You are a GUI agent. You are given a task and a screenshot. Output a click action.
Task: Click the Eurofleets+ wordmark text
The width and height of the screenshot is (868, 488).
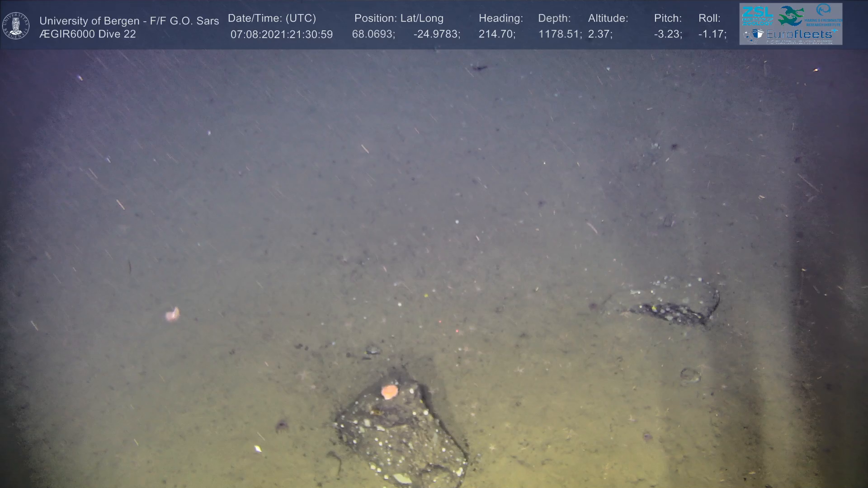[x=799, y=34]
